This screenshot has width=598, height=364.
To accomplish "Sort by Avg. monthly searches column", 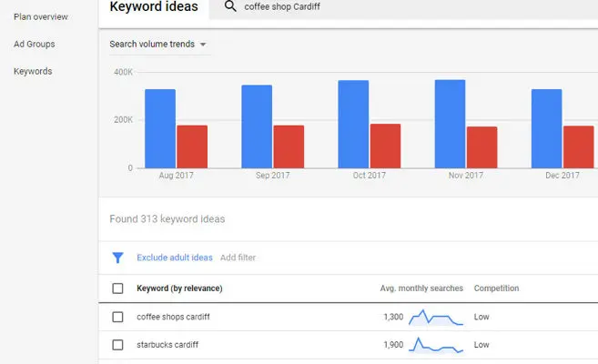I will 421,288.
